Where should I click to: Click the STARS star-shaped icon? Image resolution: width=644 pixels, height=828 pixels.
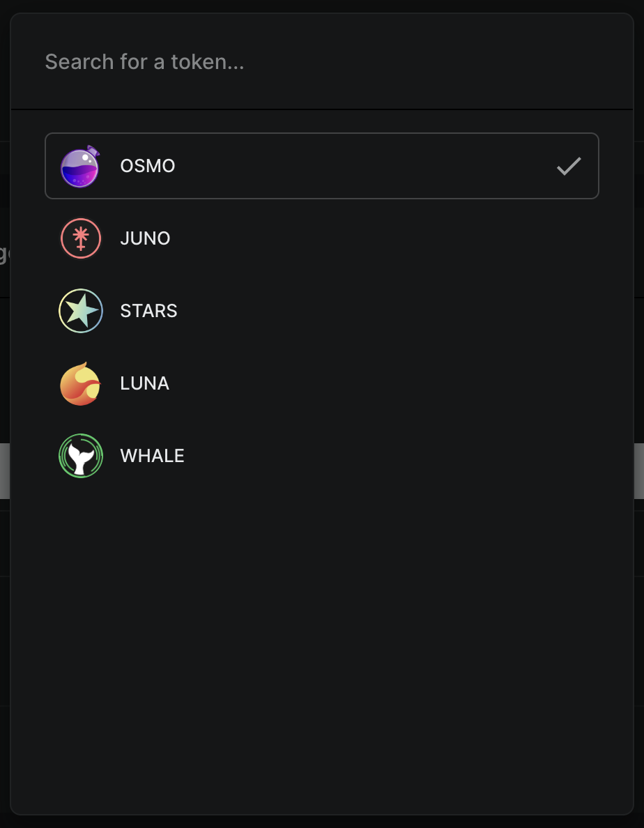[x=81, y=311]
